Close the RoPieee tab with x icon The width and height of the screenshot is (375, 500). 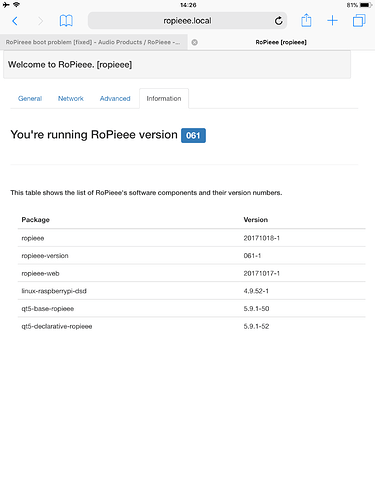(195, 42)
